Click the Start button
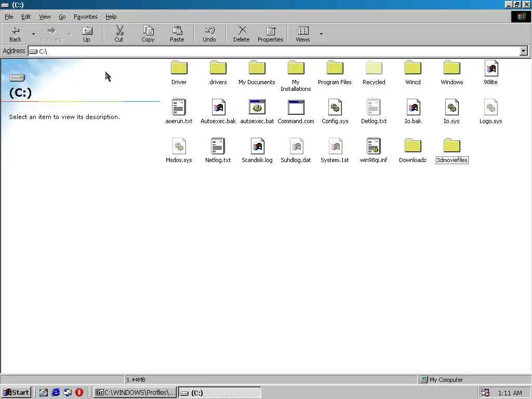 16,393
